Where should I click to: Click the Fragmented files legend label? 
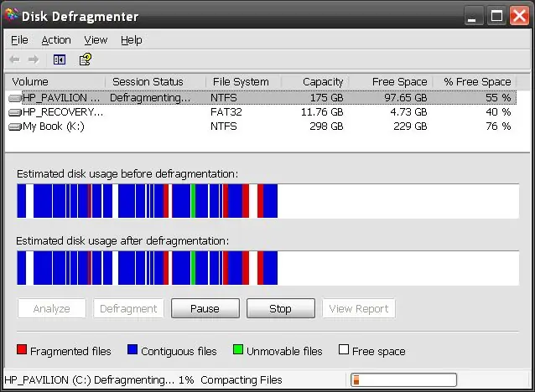[70, 351]
